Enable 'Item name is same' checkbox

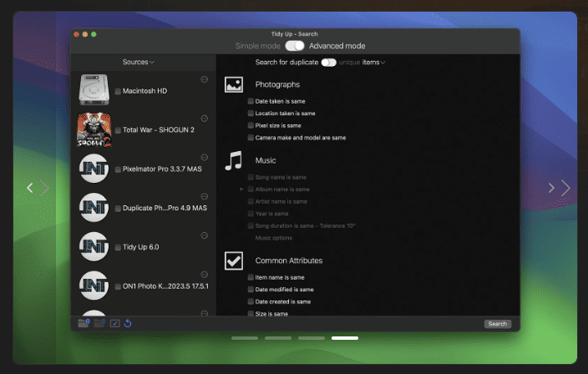[x=251, y=277]
